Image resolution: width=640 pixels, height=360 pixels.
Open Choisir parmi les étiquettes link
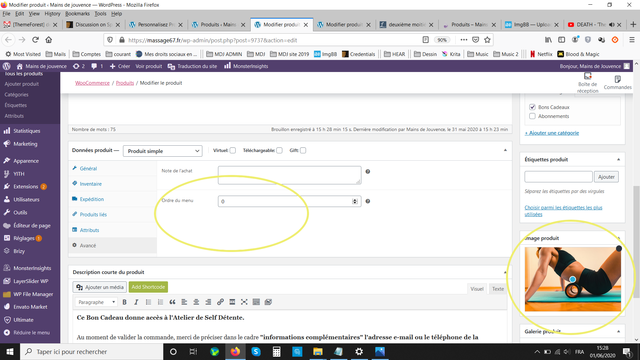click(x=563, y=211)
